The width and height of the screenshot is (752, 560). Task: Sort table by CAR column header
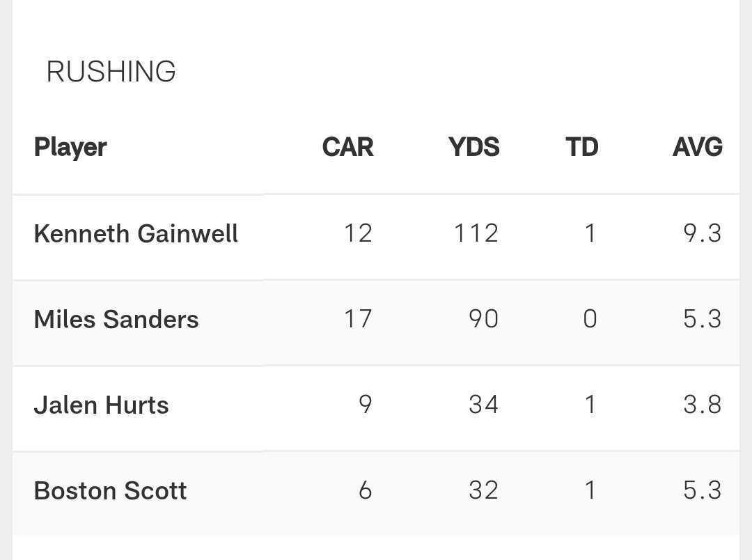click(x=347, y=147)
